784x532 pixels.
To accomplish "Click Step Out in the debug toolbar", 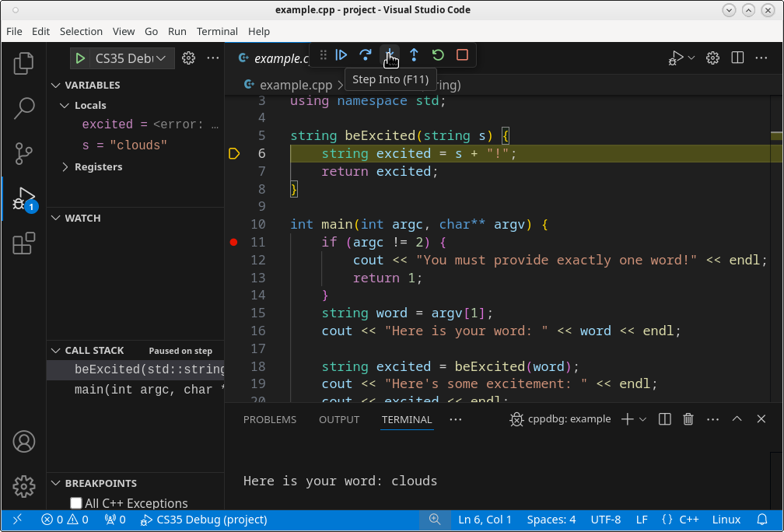I will click(414, 54).
